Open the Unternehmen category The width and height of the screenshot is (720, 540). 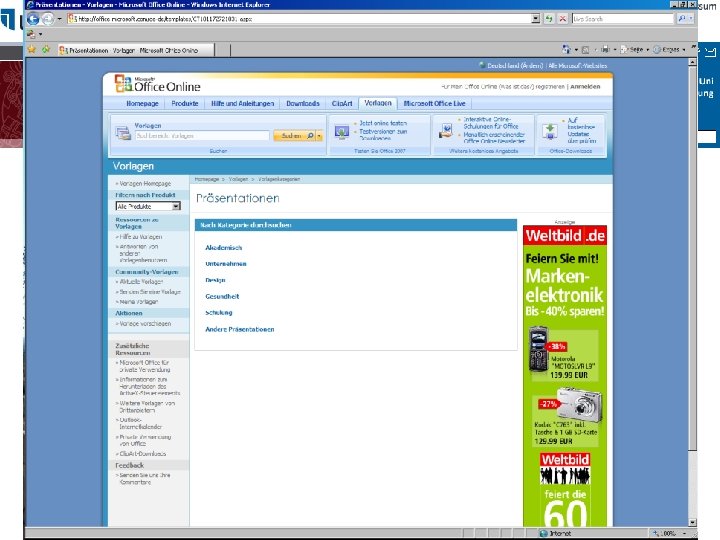click(x=226, y=264)
